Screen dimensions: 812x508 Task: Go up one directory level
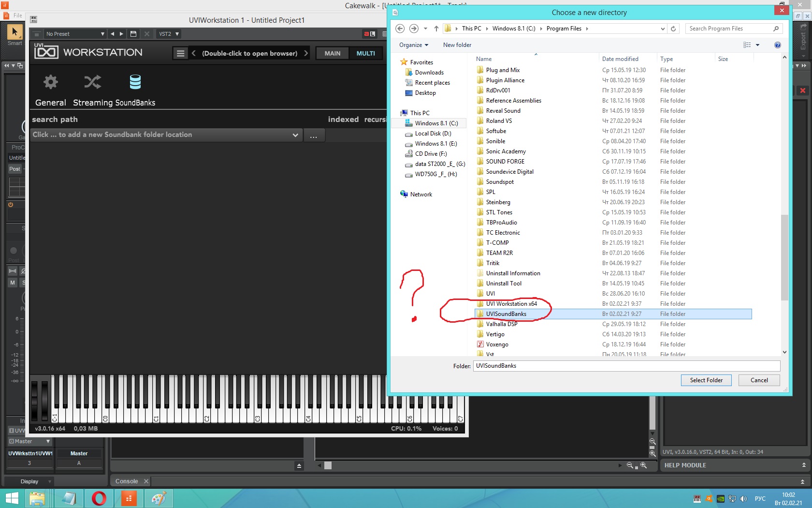tap(436, 29)
